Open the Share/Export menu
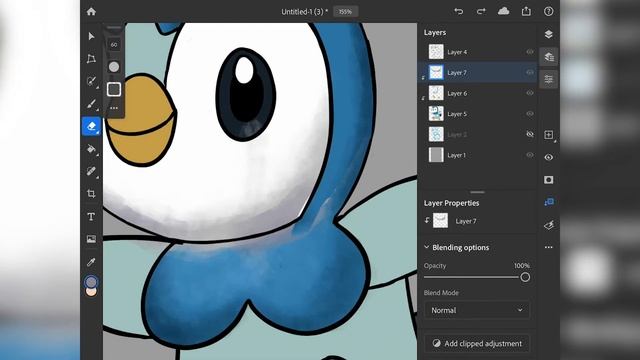Viewport: 640px width, 360px height. [x=526, y=11]
